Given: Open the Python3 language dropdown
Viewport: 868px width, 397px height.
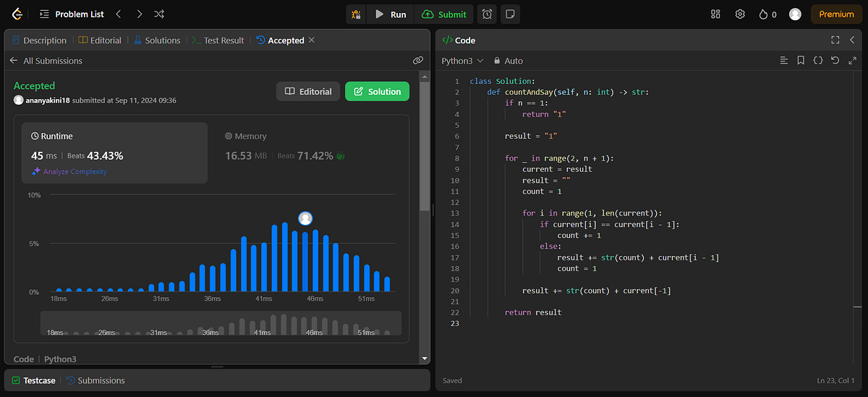Looking at the screenshot, I should point(462,61).
